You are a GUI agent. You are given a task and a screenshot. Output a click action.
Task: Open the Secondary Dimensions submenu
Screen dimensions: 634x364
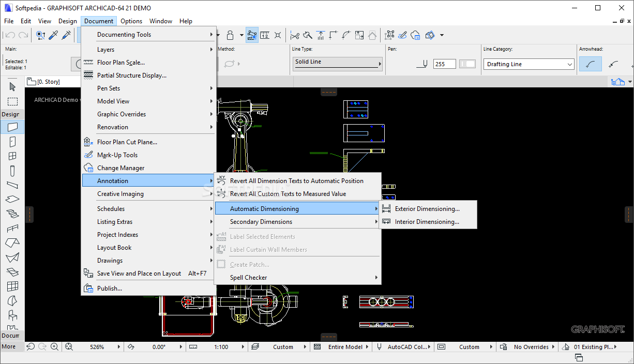297,222
